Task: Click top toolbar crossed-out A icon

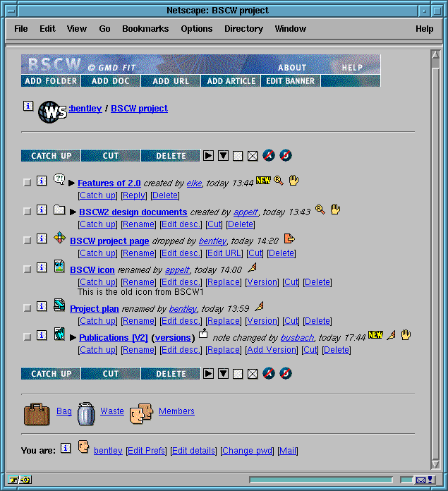Action: [x=269, y=155]
